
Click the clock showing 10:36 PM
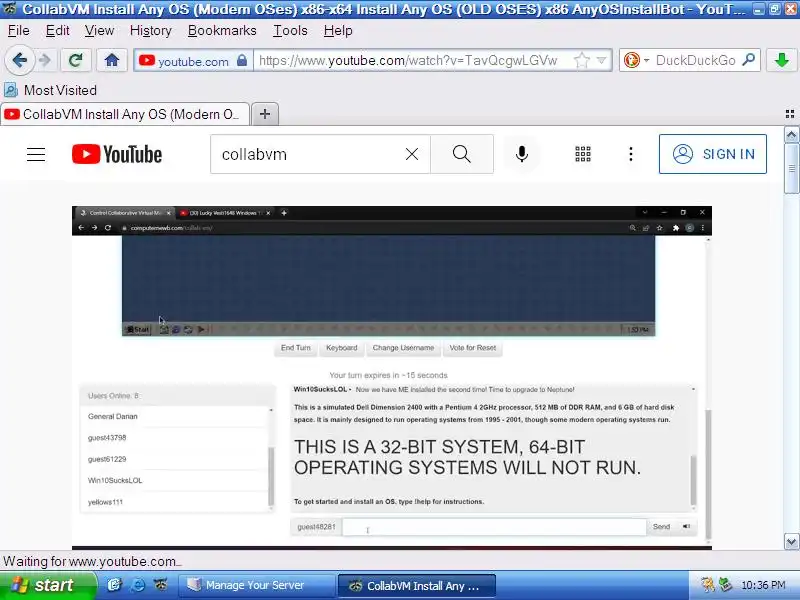763,585
